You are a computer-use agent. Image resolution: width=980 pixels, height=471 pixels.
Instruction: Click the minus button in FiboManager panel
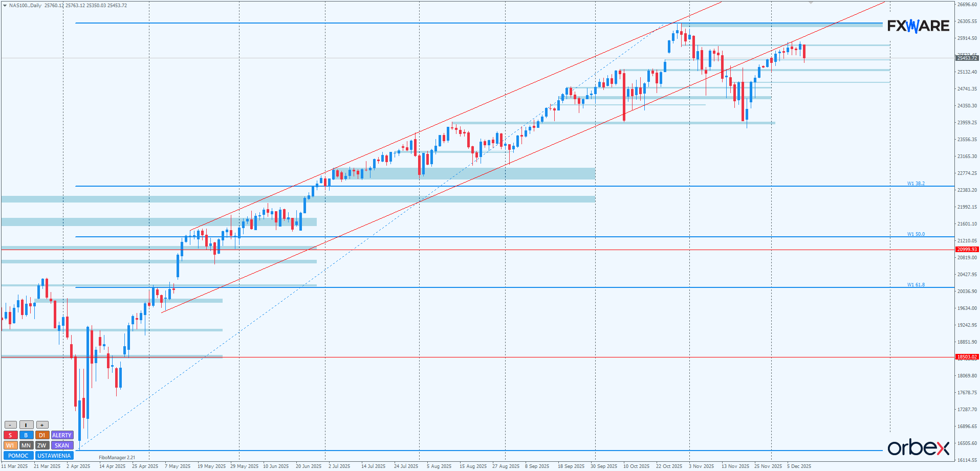click(x=10, y=425)
